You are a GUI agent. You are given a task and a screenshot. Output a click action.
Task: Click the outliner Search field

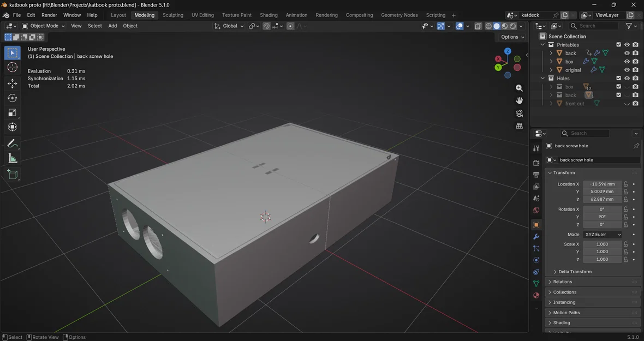(x=593, y=26)
